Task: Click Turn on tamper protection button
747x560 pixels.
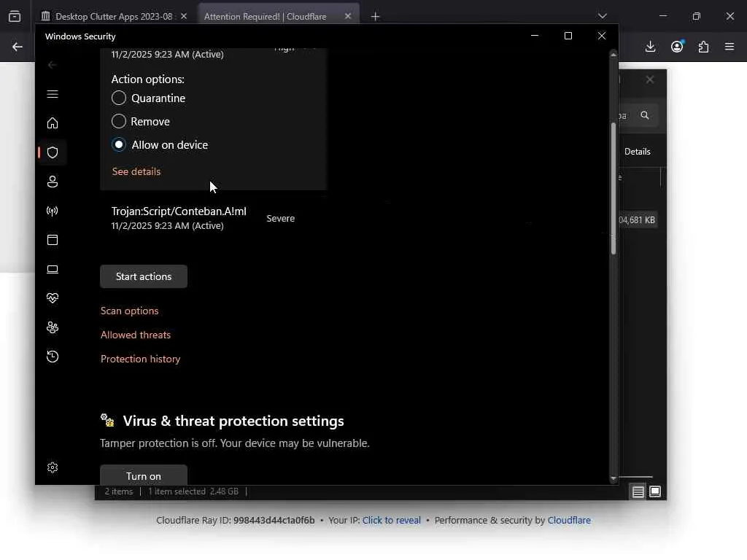Action: click(144, 475)
